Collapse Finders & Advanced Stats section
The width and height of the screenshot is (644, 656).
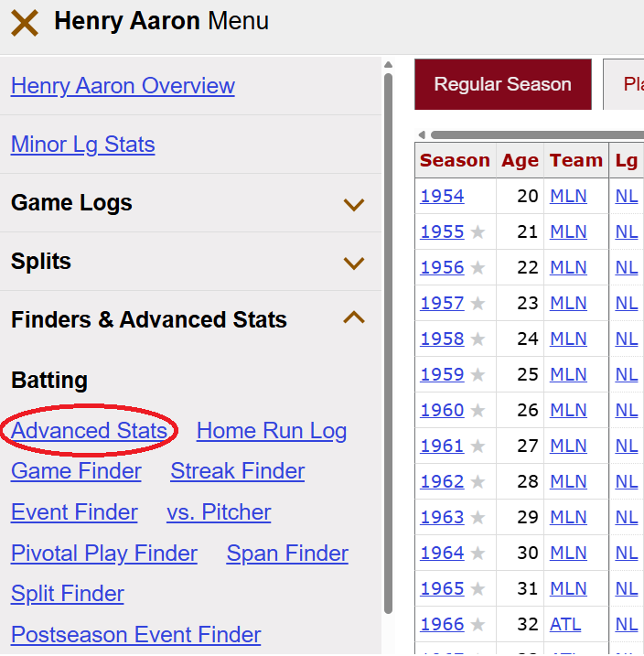[x=353, y=319]
